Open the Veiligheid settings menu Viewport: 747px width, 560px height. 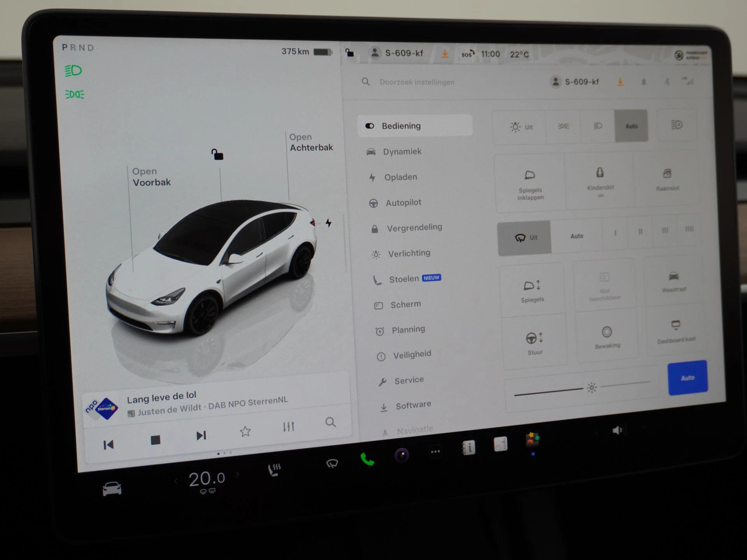click(404, 355)
